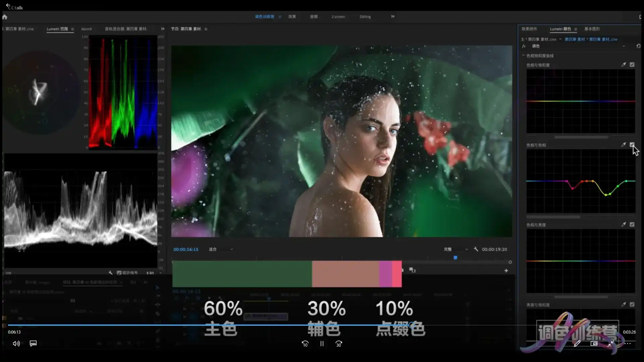Screen dimensions: 644x362
Task: Pick eyedropper for 色相与饱和度 curve
Action: pos(624,65)
